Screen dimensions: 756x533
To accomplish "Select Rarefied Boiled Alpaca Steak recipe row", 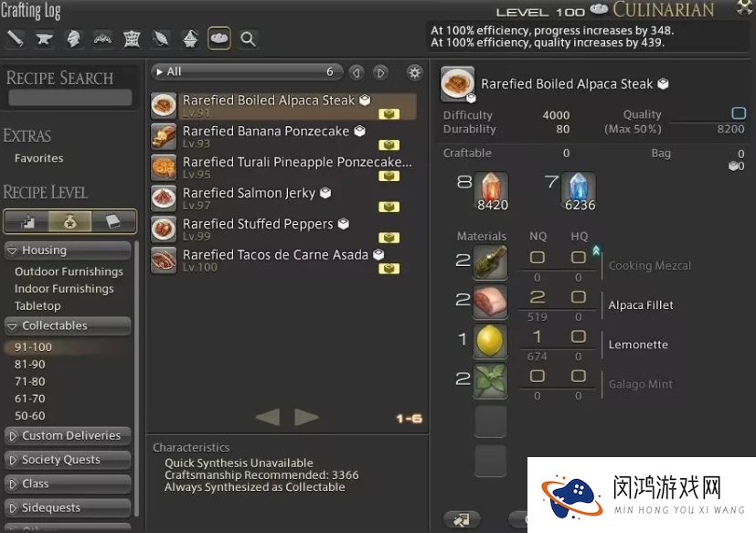I will [x=283, y=106].
